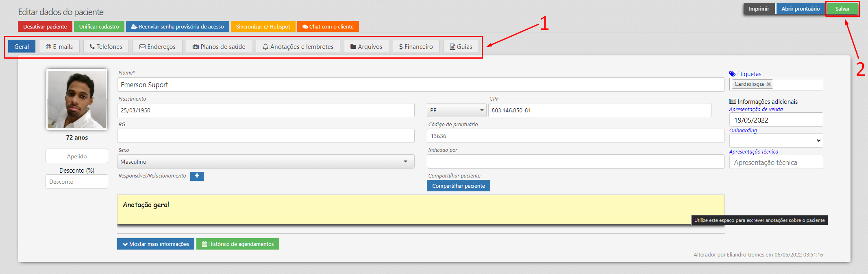Click the Apresentação de venda label link

[x=756, y=110]
